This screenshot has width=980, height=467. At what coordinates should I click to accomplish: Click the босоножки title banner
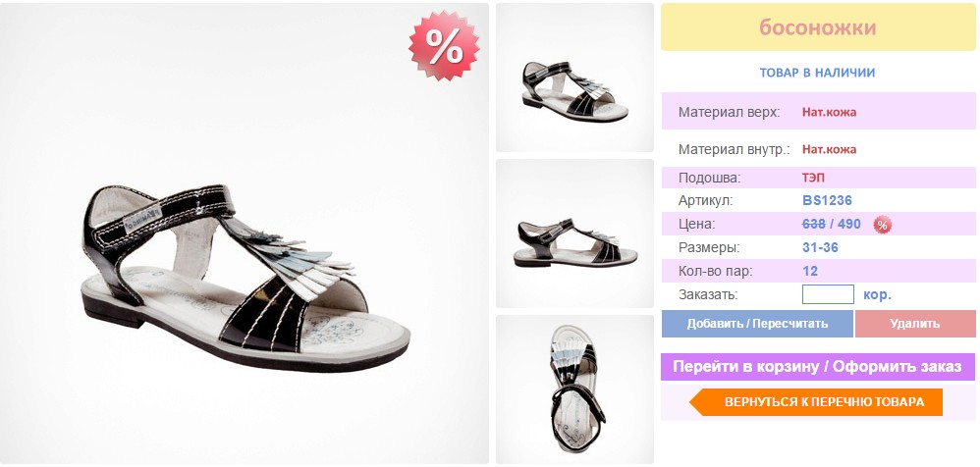818,27
